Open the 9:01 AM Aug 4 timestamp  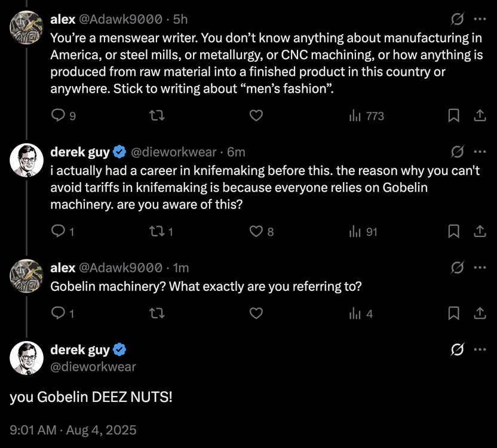(x=73, y=429)
